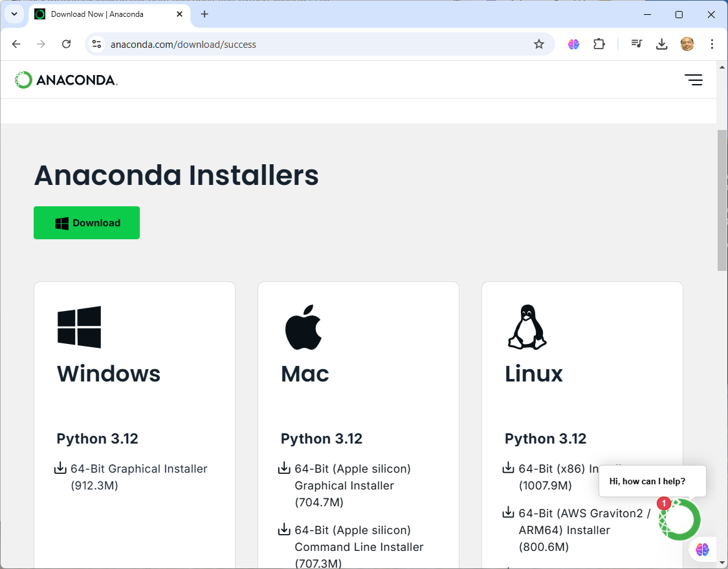
Task: Click 'Python 3.12' under Mac
Action: click(x=321, y=438)
